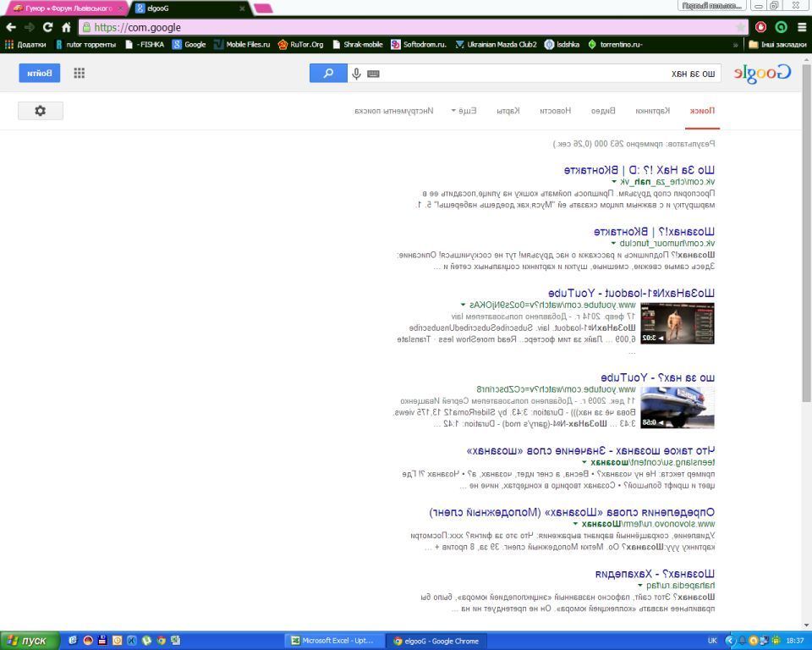
Task: Select the Видео search tab
Action: click(x=603, y=111)
